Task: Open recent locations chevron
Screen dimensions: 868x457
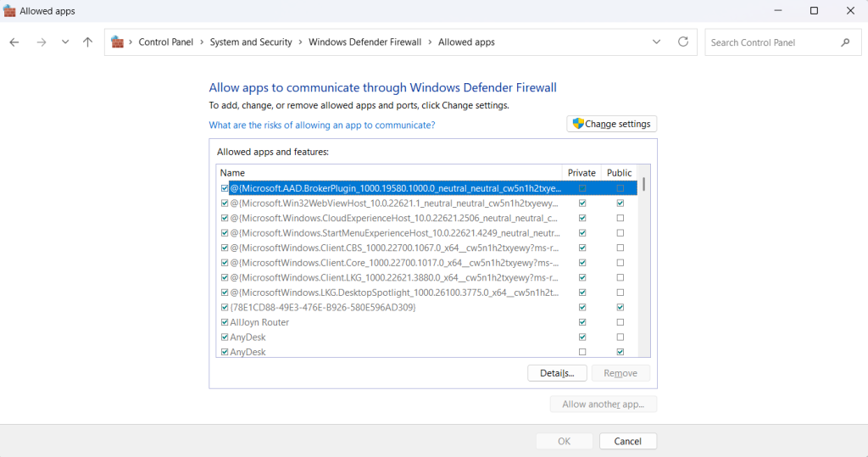Action: pos(65,42)
